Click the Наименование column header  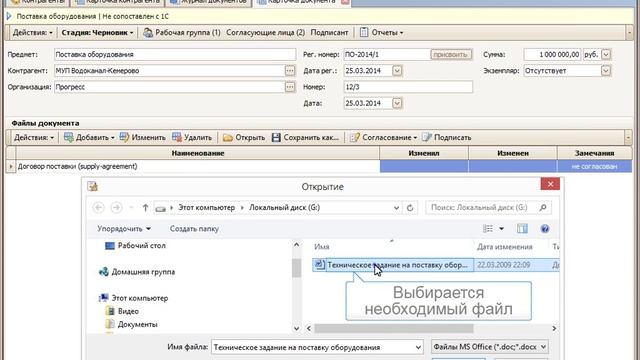198,153
